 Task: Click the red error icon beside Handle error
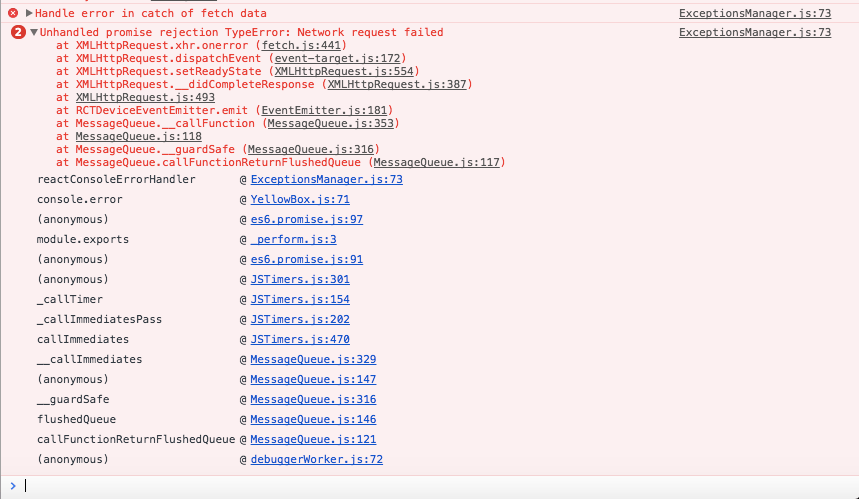[x=13, y=13]
